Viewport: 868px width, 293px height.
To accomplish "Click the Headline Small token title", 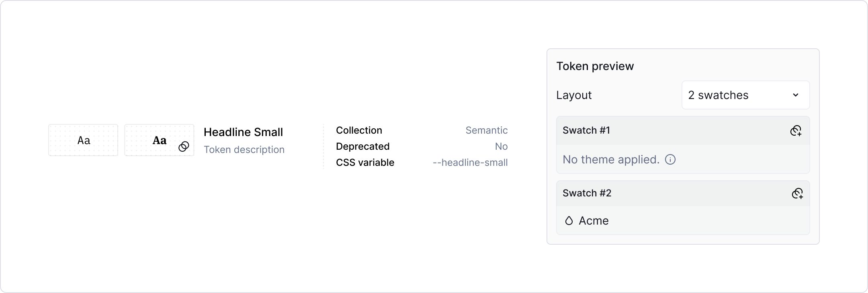I will pyautogui.click(x=244, y=132).
